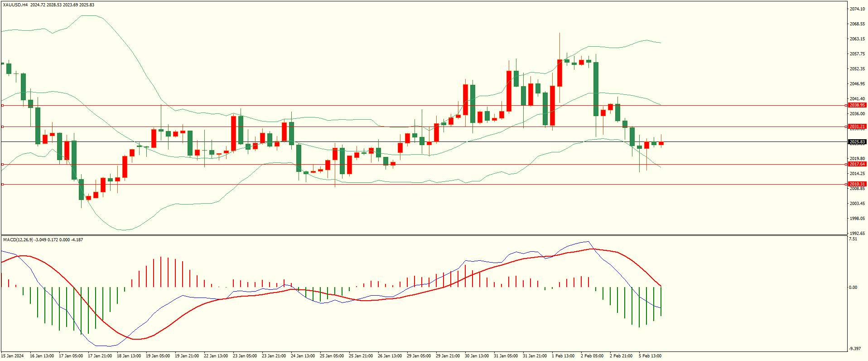The height and width of the screenshot is (361, 868).
Task: Click the 0.00 MACD scale value
Action: (853, 288)
